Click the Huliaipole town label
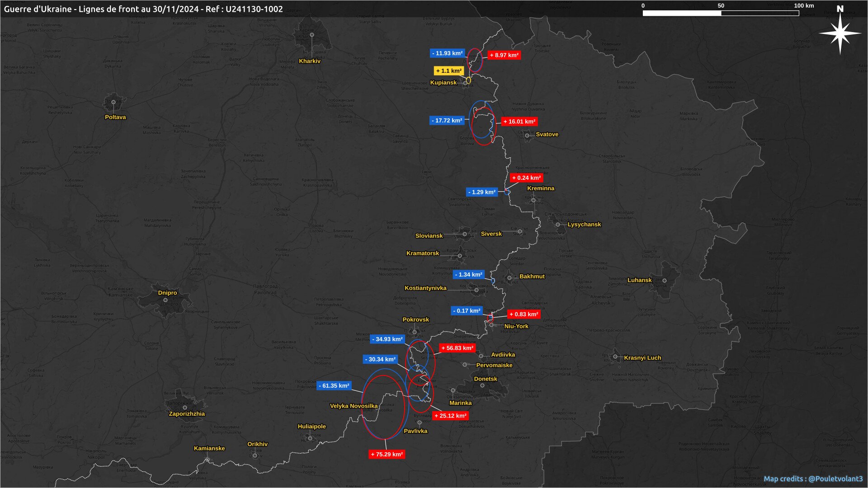 pos(312,427)
